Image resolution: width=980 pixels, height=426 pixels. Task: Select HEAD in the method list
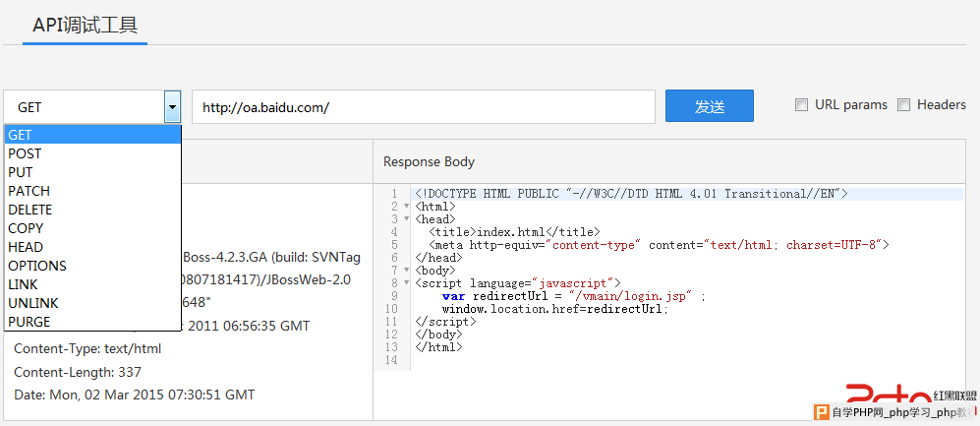[92, 247]
